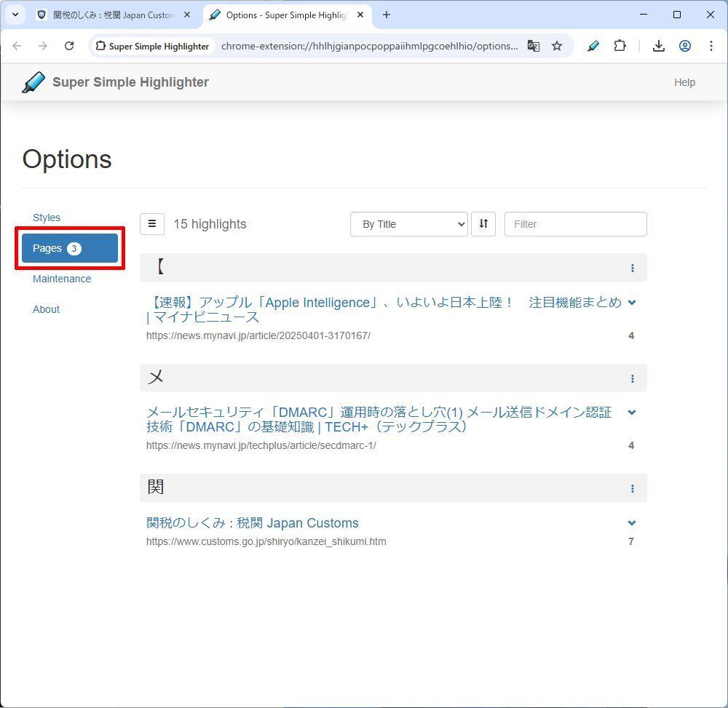The image size is (728, 708).
Task: Switch to the 関税のしくみ browser tab
Action: pyautogui.click(x=114, y=15)
